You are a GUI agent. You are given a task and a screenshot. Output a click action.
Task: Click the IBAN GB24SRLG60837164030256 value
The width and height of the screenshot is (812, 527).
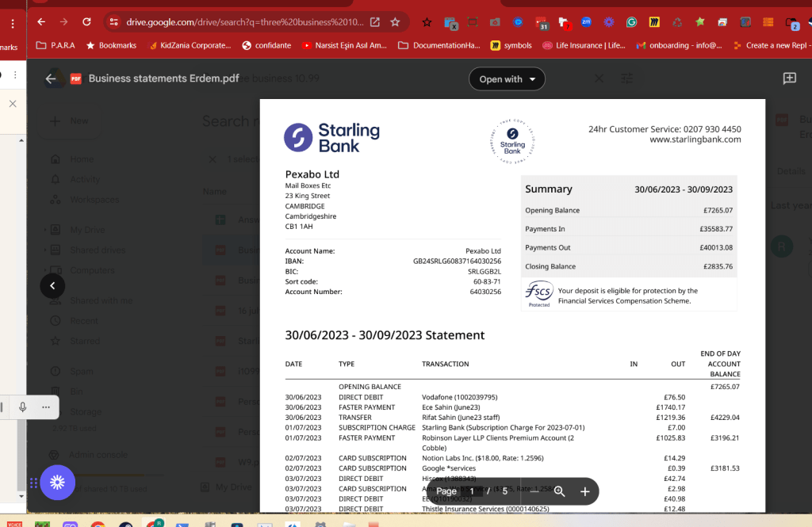point(457,262)
